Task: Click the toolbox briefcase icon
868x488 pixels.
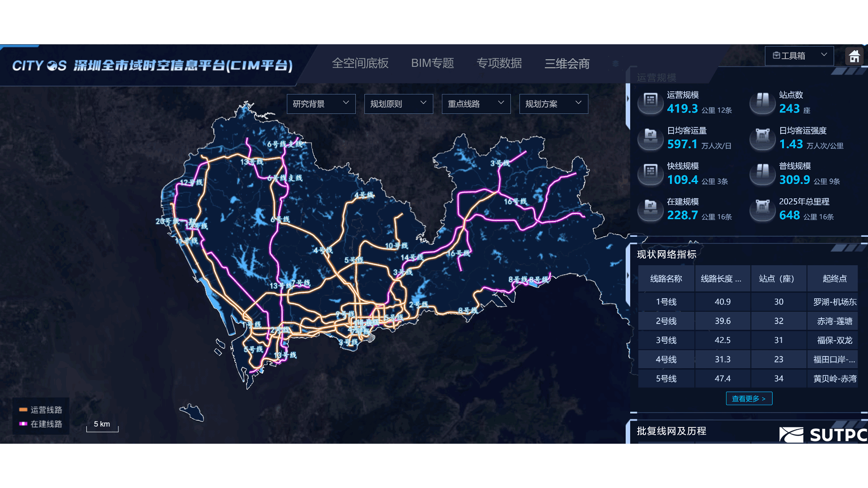Action: tap(776, 56)
